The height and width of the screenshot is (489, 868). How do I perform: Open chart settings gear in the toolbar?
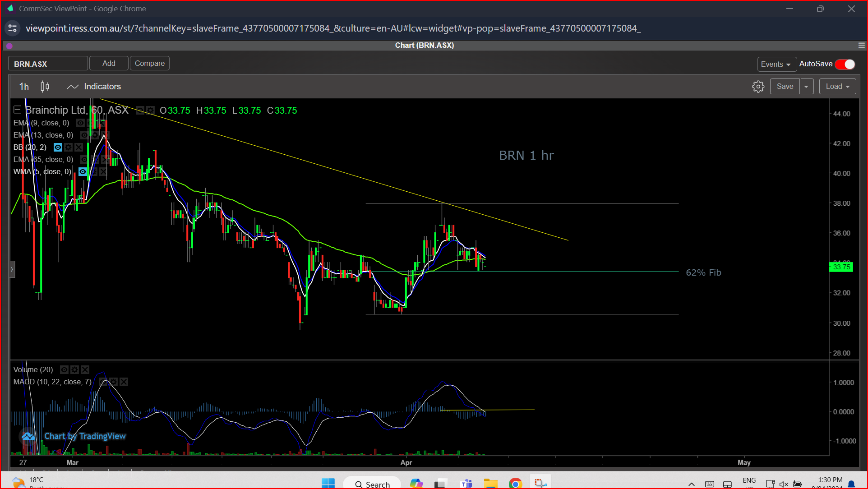(758, 86)
